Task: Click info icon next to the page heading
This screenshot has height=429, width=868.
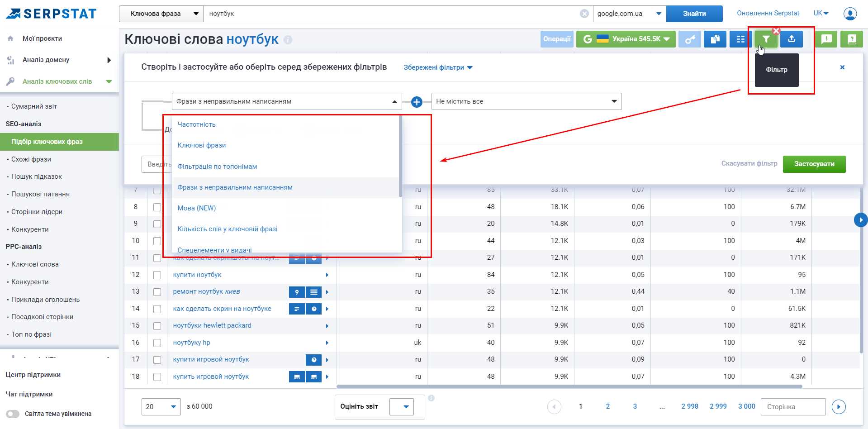Action: [x=288, y=40]
